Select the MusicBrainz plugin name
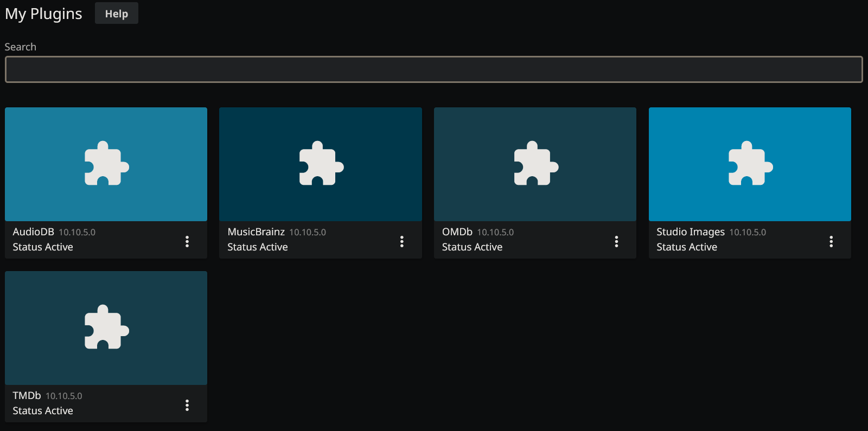 point(256,232)
